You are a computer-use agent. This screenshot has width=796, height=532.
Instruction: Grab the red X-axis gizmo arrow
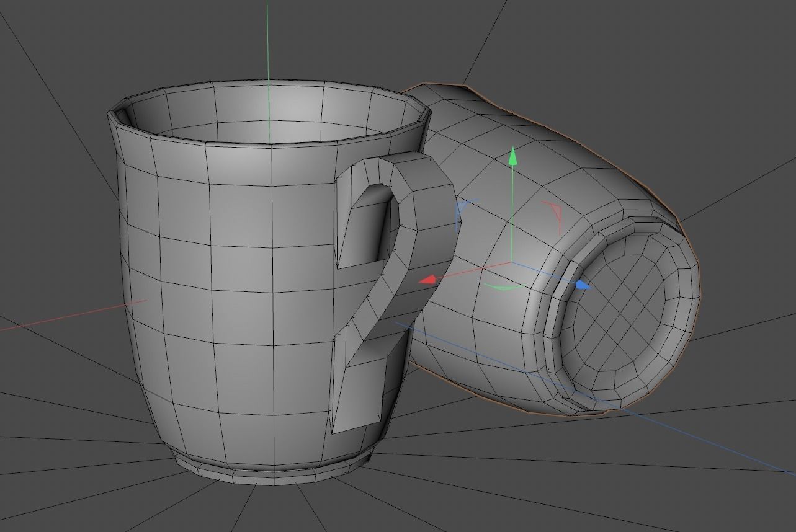(x=428, y=280)
